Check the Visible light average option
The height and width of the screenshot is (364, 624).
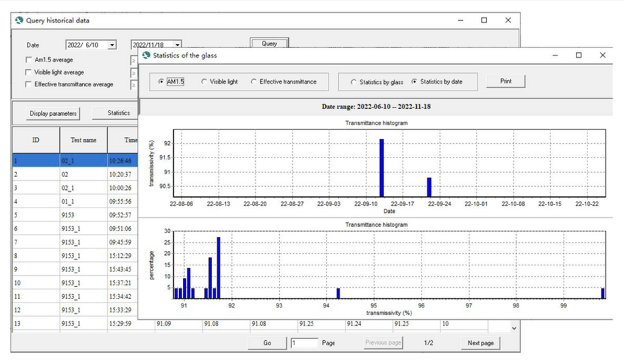(29, 72)
